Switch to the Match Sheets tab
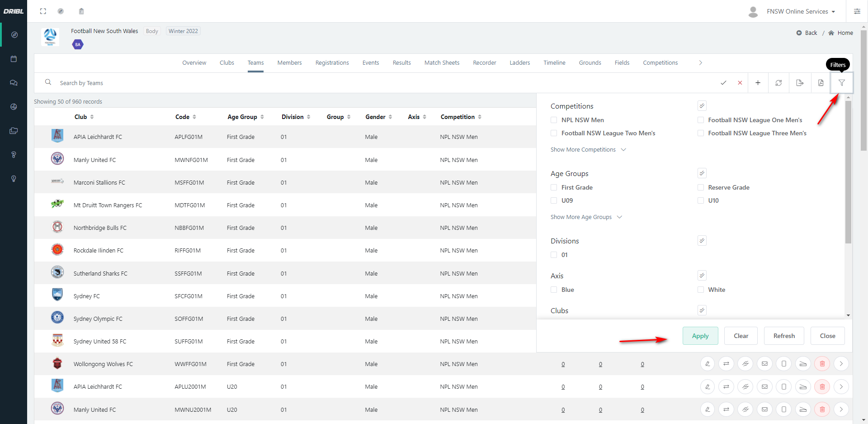868x424 pixels. pos(442,62)
